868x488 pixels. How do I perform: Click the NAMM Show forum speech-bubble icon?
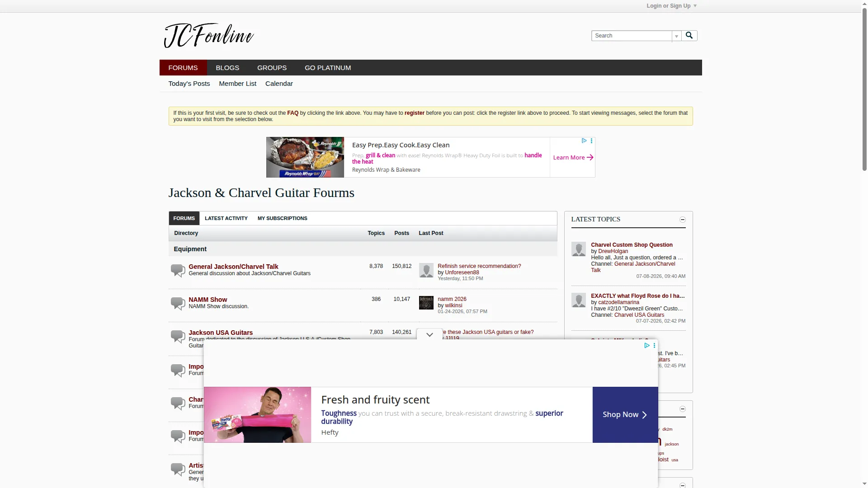click(x=178, y=304)
